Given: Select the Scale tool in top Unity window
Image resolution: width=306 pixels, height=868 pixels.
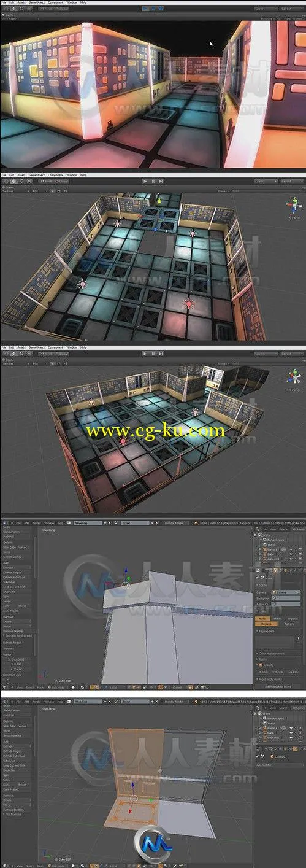Looking at the screenshot, I should [29, 9].
